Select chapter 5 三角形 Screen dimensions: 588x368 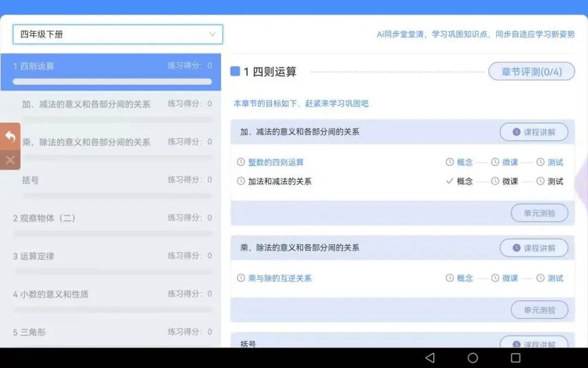[x=29, y=332]
